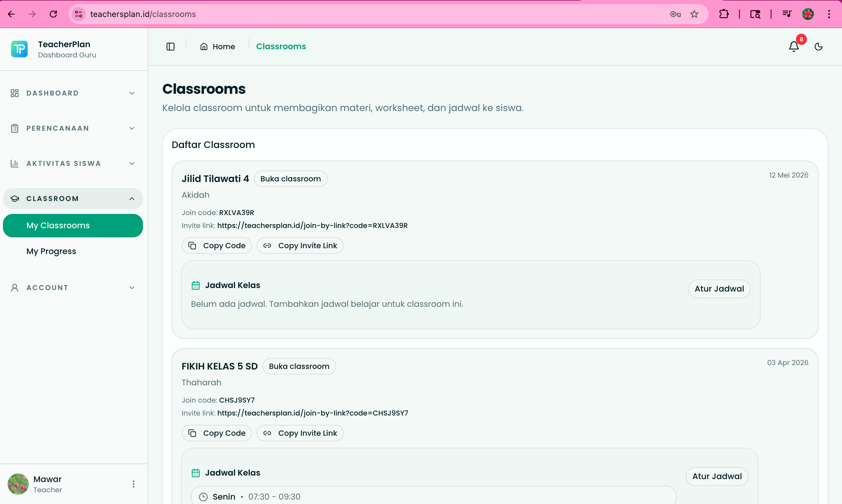Open Jilid Tilawati 4 via Buka classroom
Viewport: 842px width, 504px height.
pos(291,179)
